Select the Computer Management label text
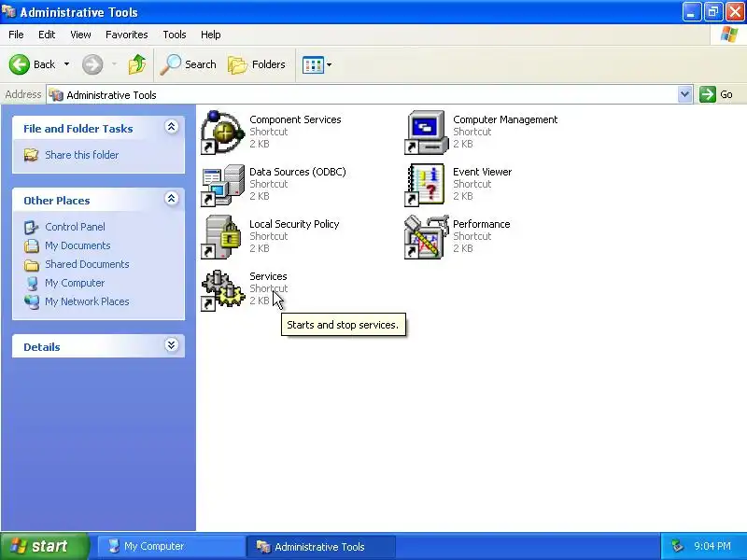 click(505, 119)
